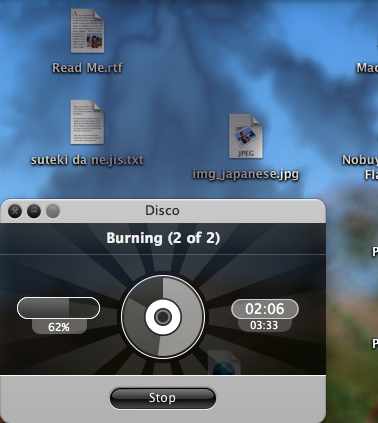Click the 03:33 total time label
This screenshot has width=378, height=423.
coord(264,325)
